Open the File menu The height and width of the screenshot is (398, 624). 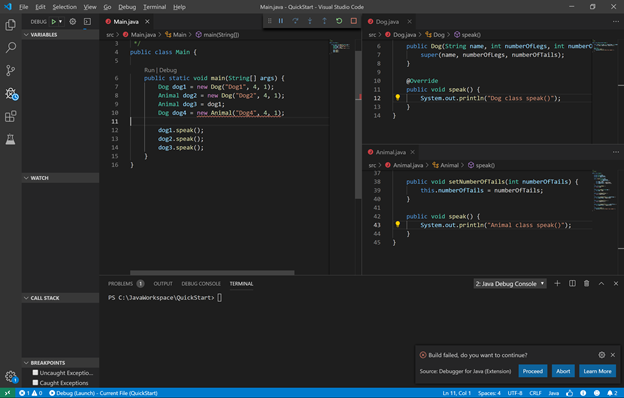point(23,7)
